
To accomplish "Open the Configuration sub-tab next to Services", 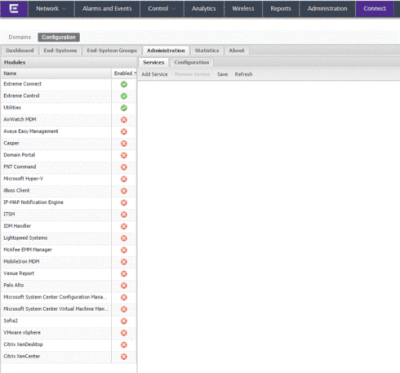I will click(x=192, y=62).
